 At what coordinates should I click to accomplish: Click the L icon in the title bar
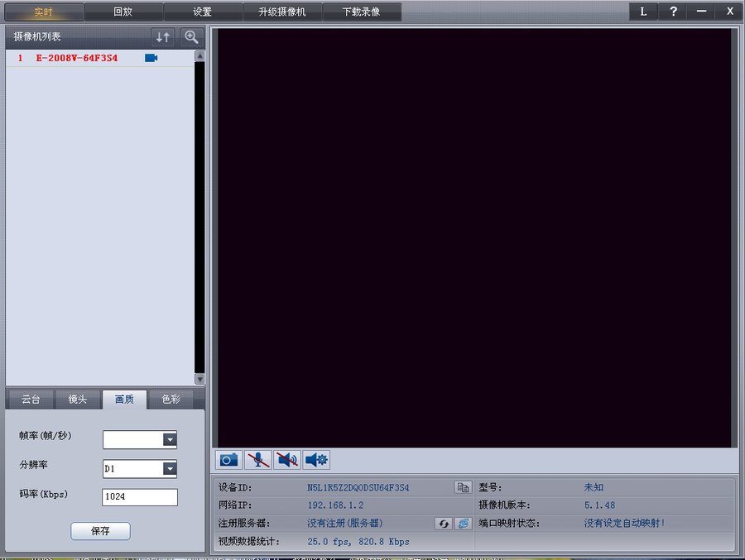(642, 12)
